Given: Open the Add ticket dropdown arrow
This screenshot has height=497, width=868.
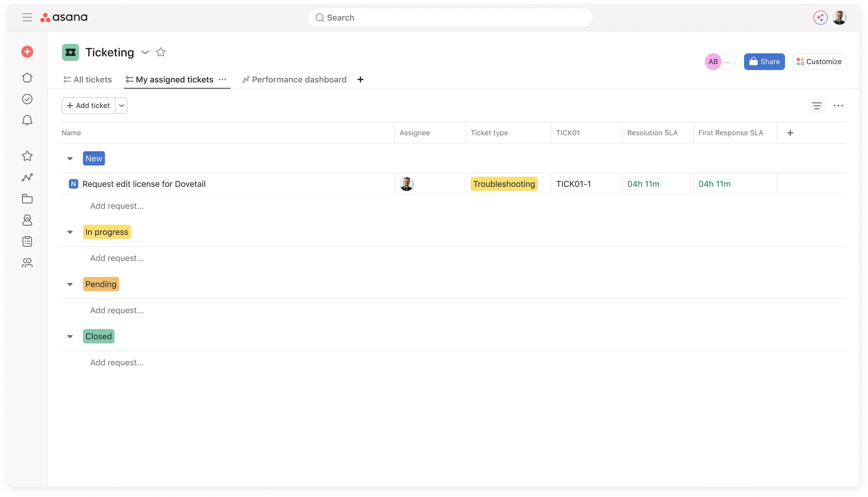Looking at the screenshot, I should [121, 106].
